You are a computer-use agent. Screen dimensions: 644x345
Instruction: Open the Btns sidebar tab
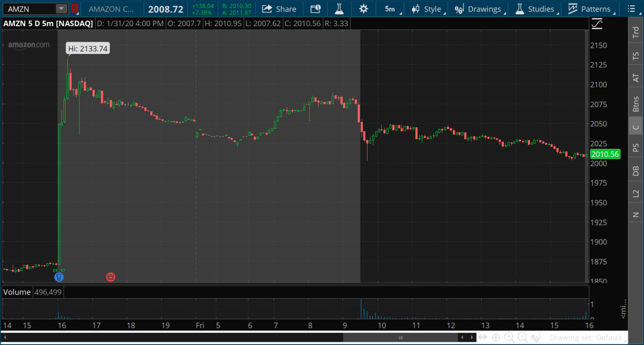636,103
